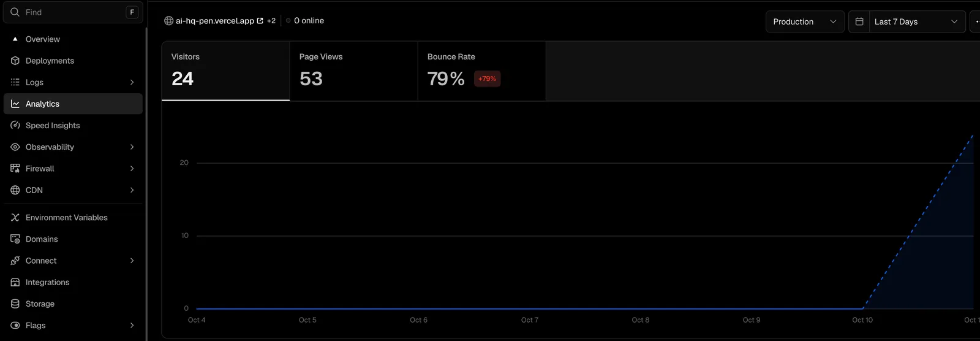Click the Logs list icon

point(15,82)
